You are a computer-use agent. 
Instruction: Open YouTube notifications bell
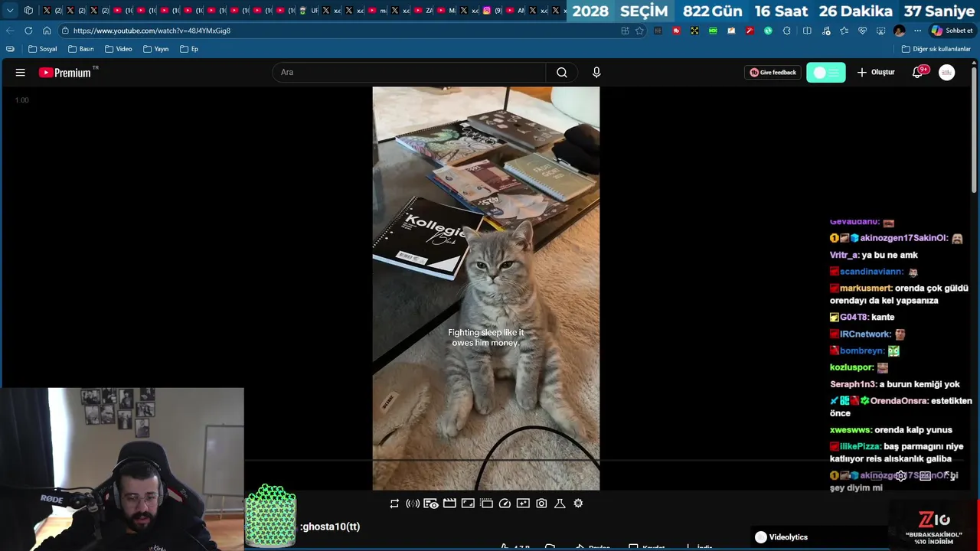click(x=918, y=73)
